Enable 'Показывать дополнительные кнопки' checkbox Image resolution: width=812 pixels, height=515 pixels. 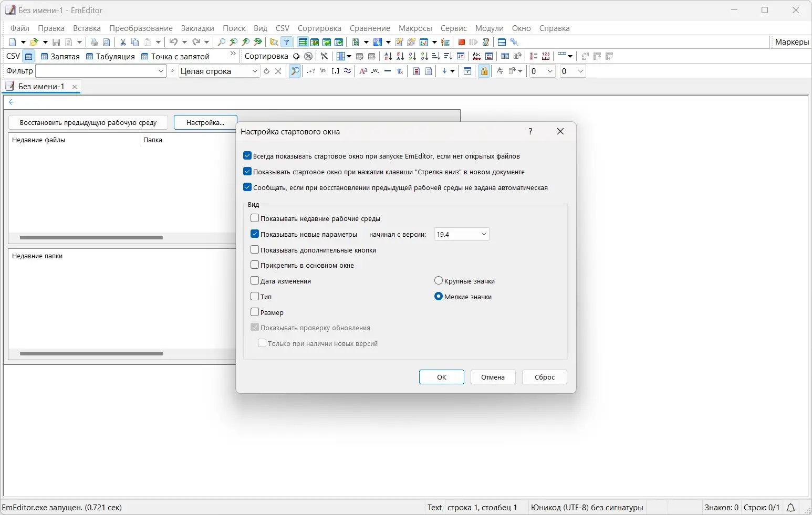pyautogui.click(x=255, y=250)
